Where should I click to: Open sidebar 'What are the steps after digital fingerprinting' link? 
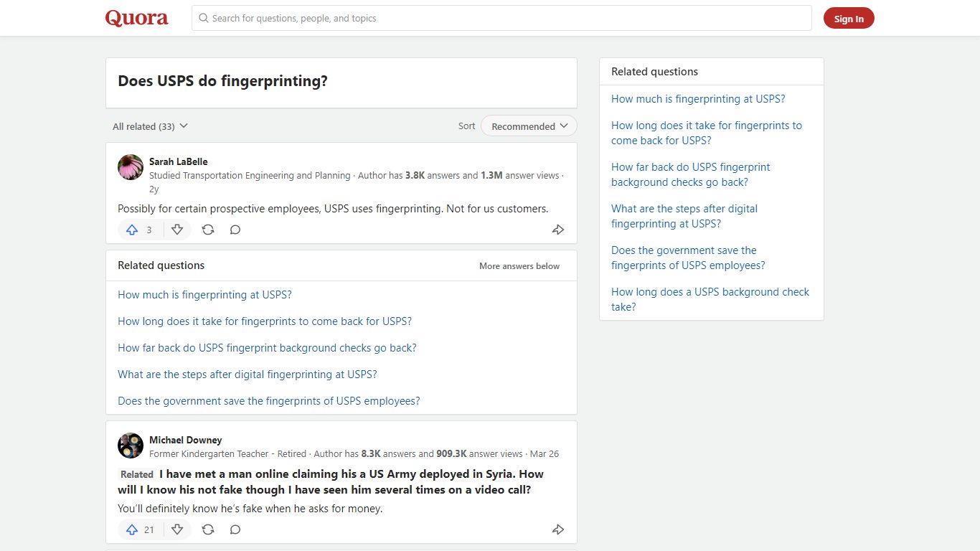(684, 216)
